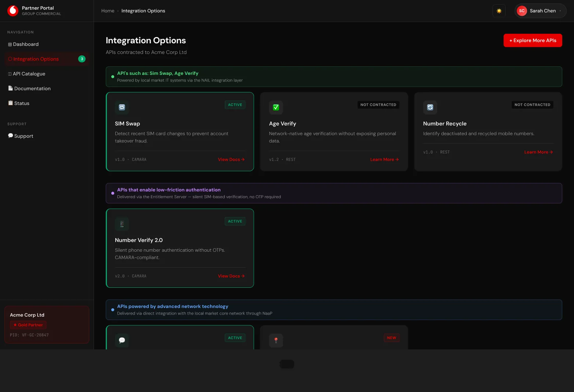Click SIM Swap card title
The width and height of the screenshot is (574, 392).
(x=127, y=124)
